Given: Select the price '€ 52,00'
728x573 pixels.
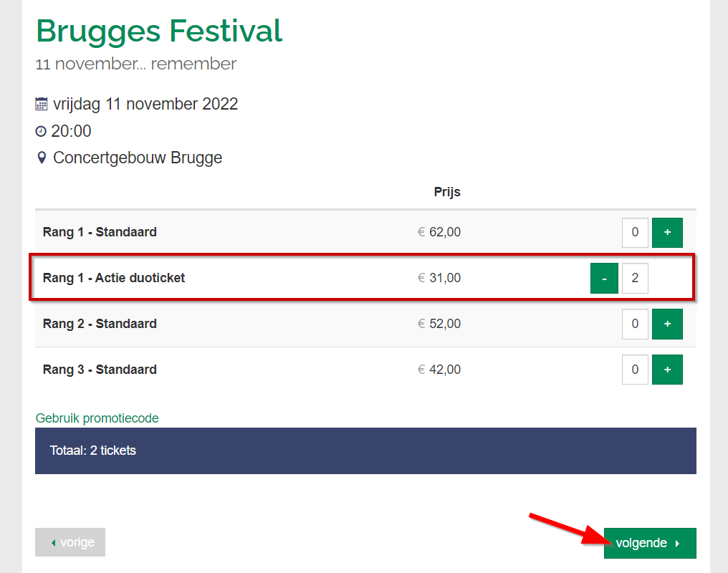Looking at the screenshot, I should click(439, 323).
